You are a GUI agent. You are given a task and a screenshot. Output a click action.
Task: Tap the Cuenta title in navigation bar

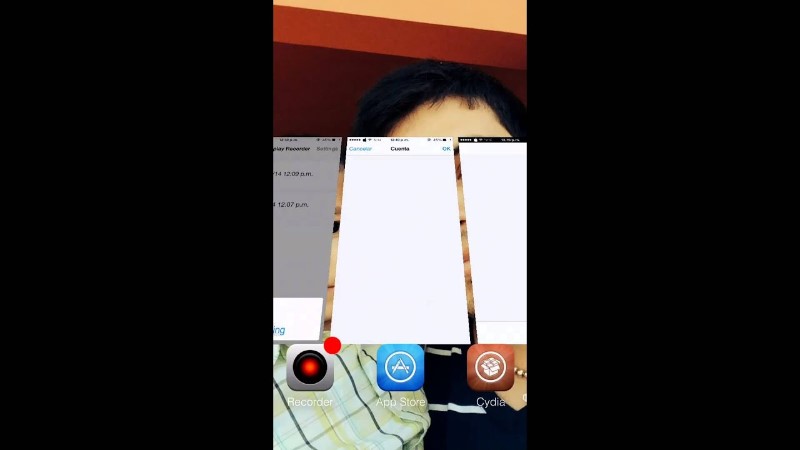(400, 149)
